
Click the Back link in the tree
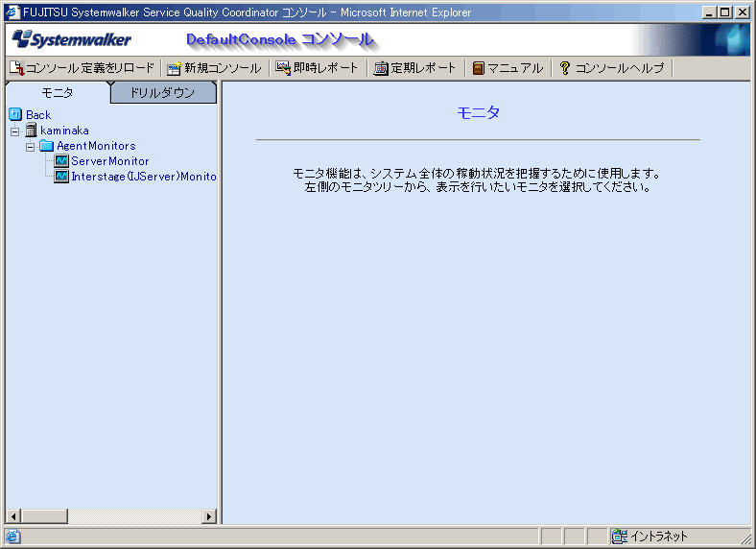tap(38, 115)
